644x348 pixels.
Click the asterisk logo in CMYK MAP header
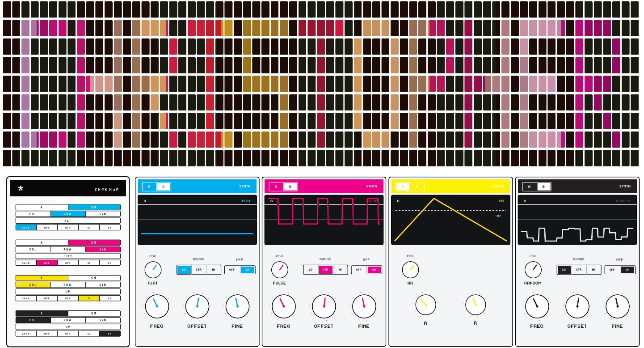21,189
